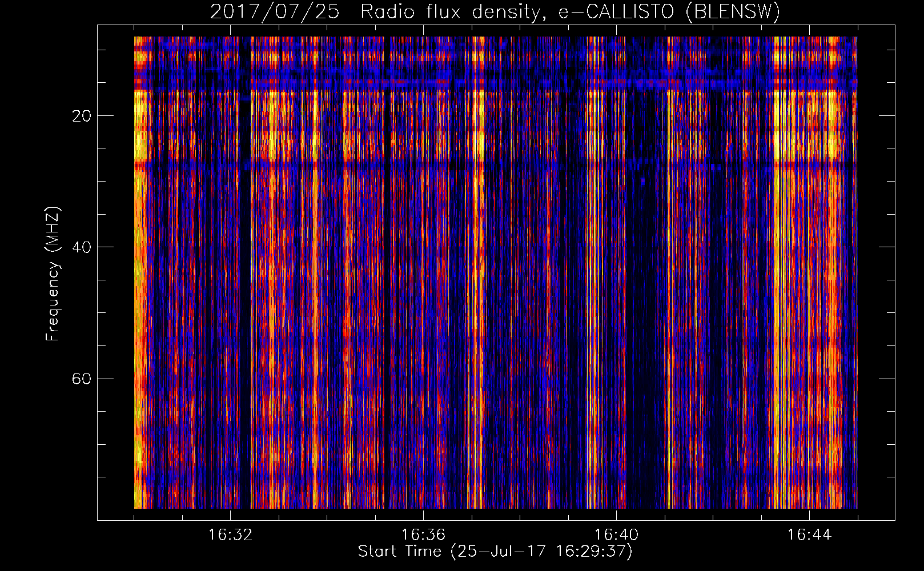Click the 20 MHz frequency tick label
Screen dimensions: 924x571
click(x=82, y=116)
